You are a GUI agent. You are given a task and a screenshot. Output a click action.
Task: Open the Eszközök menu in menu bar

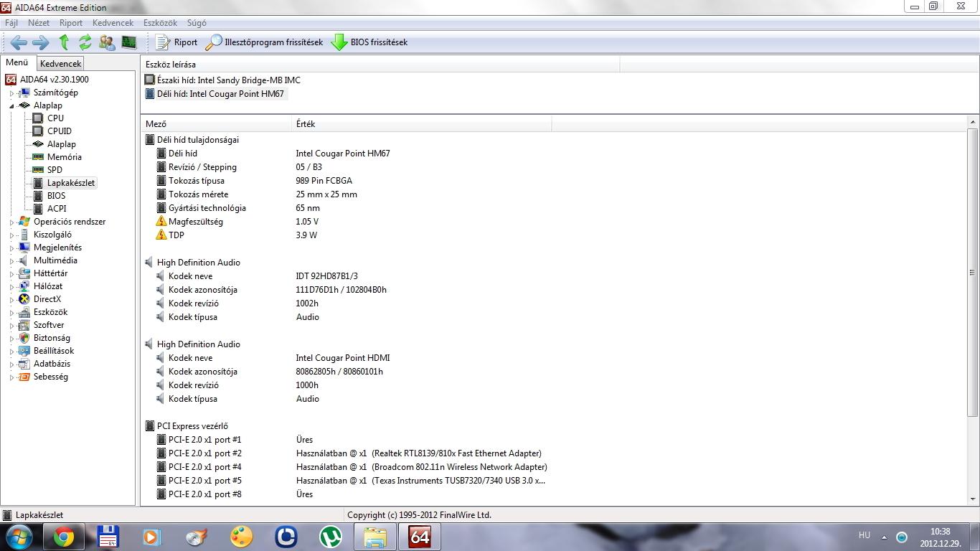(x=160, y=23)
